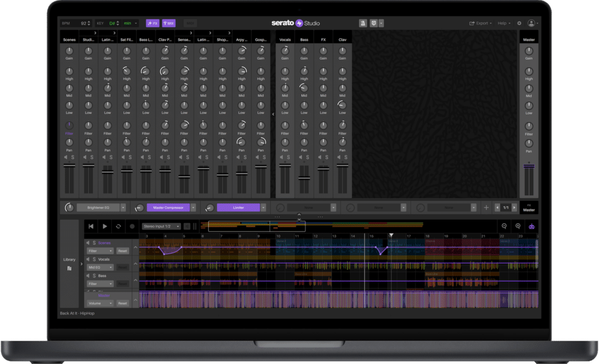
Task: Click the shield icon beside the metronome
Action: click(x=374, y=23)
